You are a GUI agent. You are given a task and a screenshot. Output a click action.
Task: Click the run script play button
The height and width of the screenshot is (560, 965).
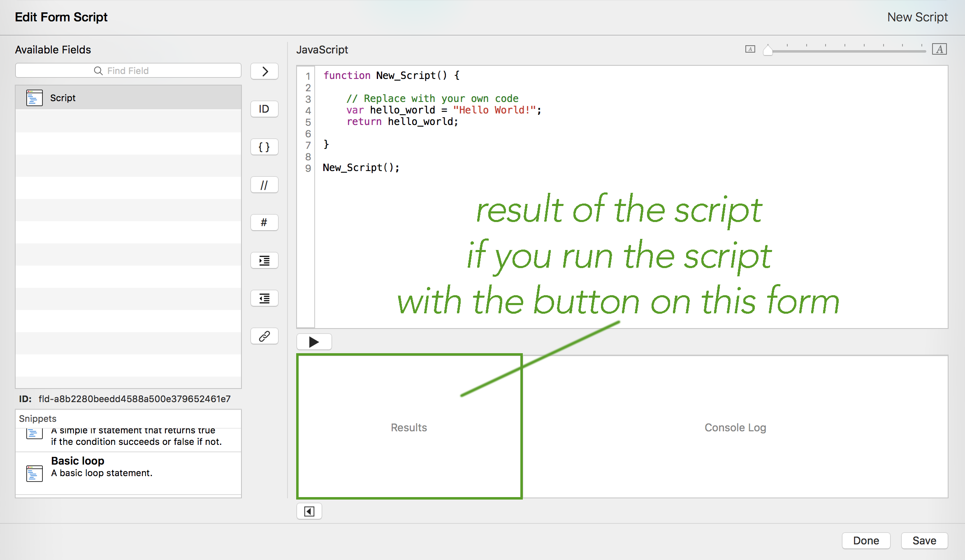pos(314,342)
